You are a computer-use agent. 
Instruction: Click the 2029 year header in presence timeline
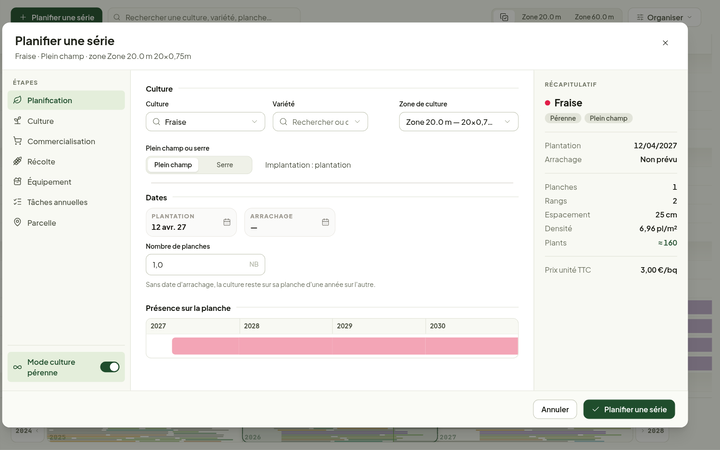379,326
